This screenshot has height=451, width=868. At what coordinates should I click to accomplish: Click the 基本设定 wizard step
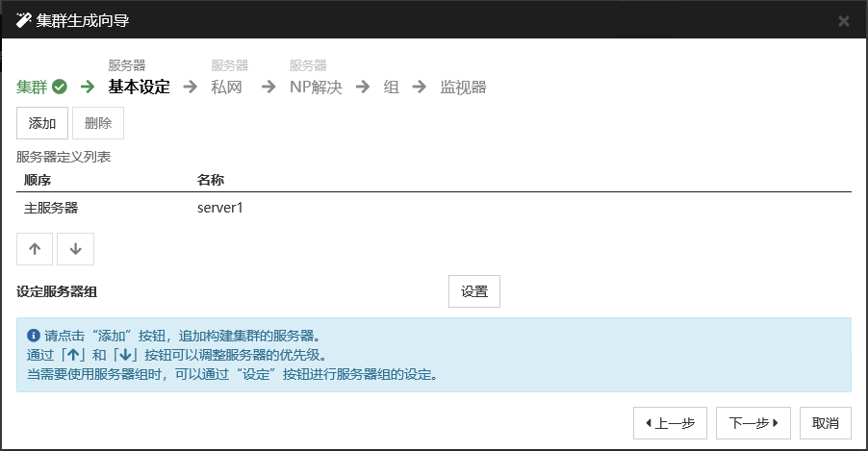(x=139, y=88)
